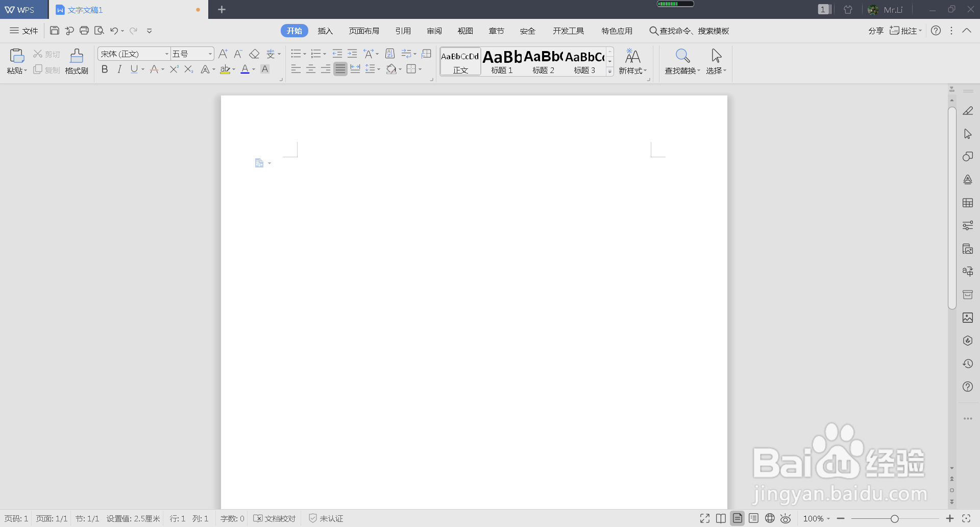Decrease font size with the A- icon

click(238, 54)
